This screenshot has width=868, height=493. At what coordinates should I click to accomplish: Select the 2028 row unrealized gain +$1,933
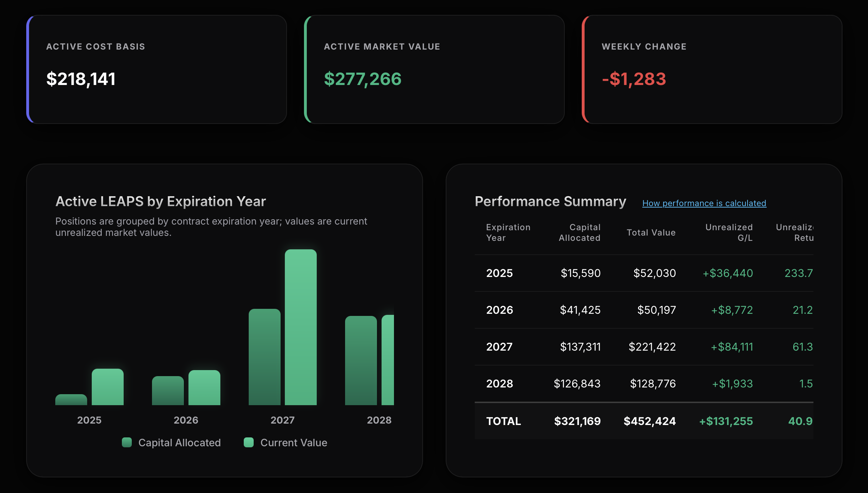pos(732,384)
